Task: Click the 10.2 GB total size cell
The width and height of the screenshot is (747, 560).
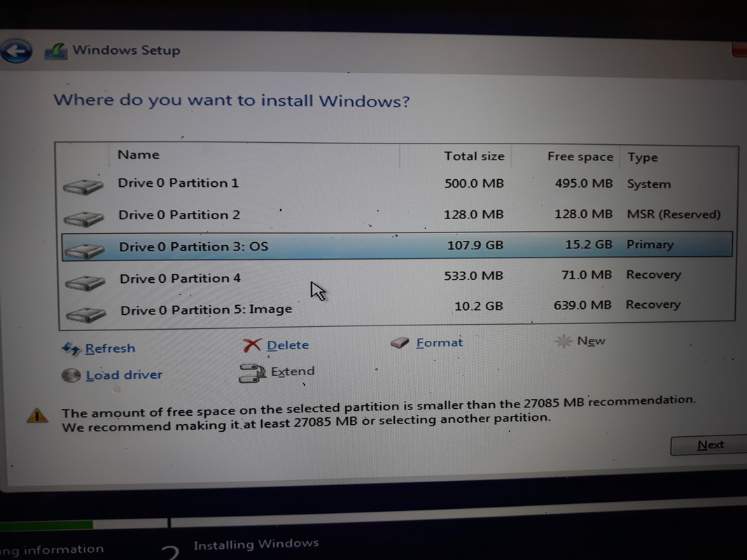Action: 478,306
